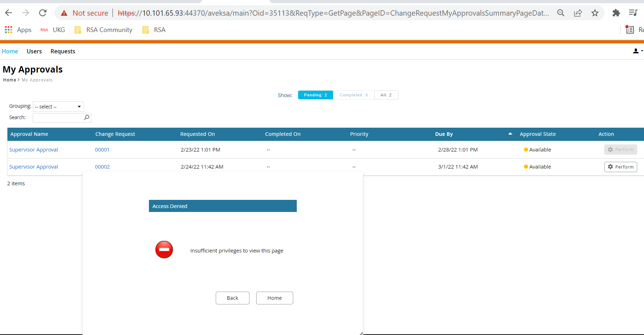
Task: Open change request 00001
Action: pos(102,149)
